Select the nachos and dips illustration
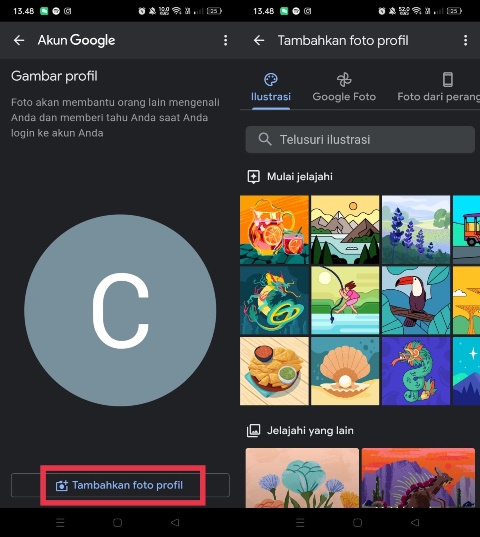The width and height of the screenshot is (480, 537). pos(274,371)
